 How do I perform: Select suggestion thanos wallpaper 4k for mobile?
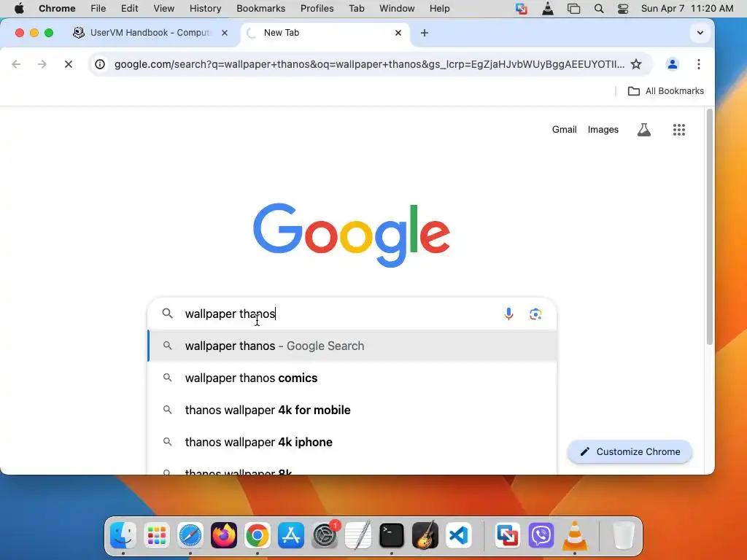[352, 410]
